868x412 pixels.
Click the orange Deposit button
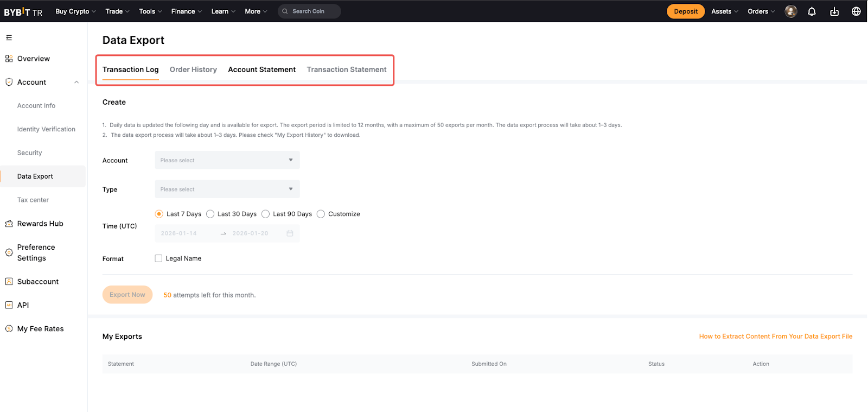686,11
